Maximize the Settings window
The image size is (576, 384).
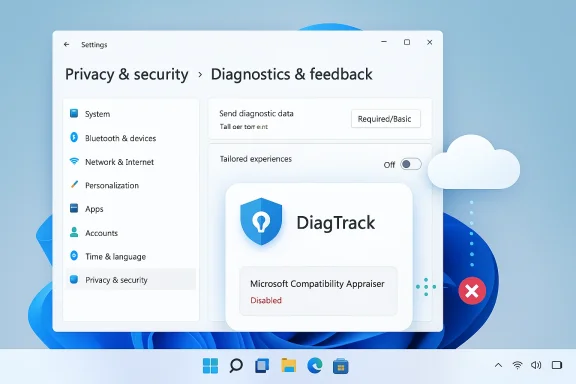407,42
